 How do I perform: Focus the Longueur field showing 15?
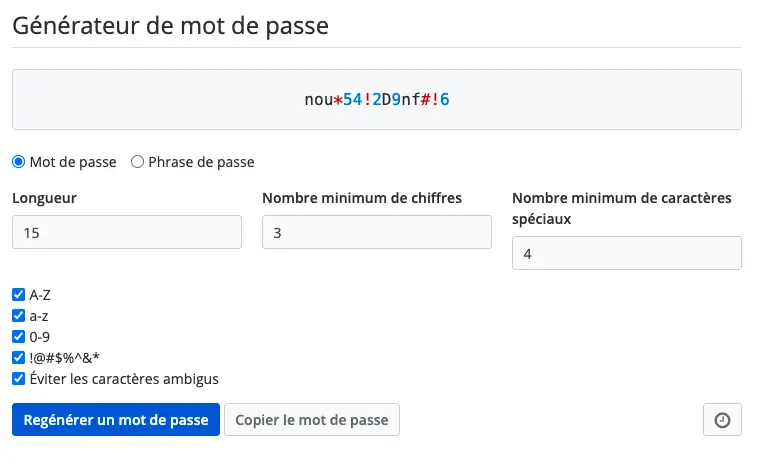(x=127, y=232)
